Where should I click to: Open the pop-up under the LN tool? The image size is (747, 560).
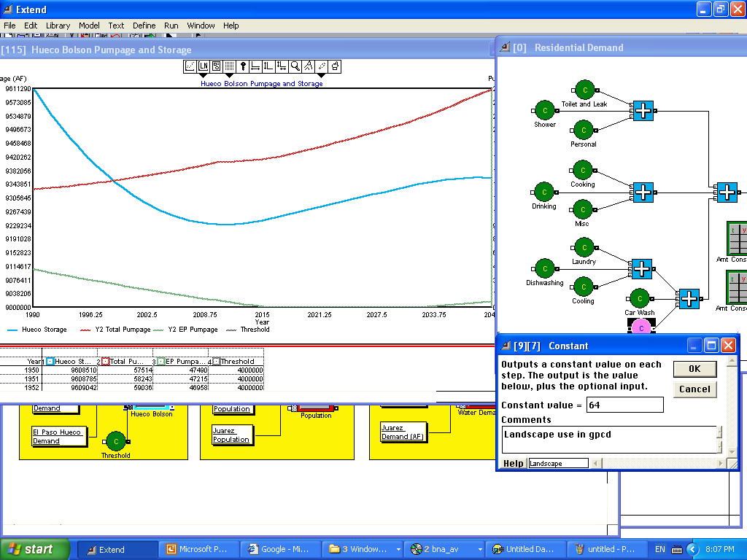[x=204, y=76]
